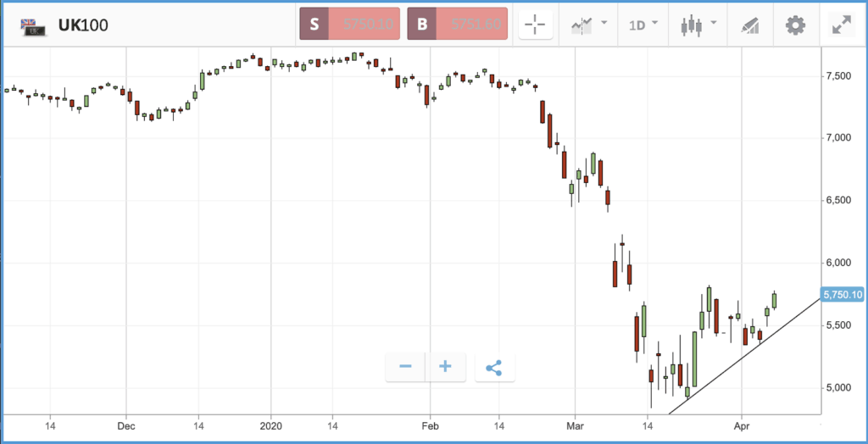Select the drawn ascending trendline
The height and width of the screenshot is (444, 868).
pos(744,355)
